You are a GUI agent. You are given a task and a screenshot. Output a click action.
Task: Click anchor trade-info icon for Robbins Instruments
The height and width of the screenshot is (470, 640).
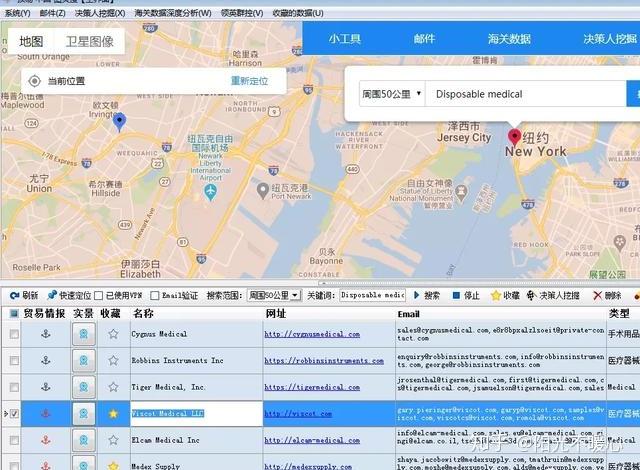pyautogui.click(x=46, y=361)
